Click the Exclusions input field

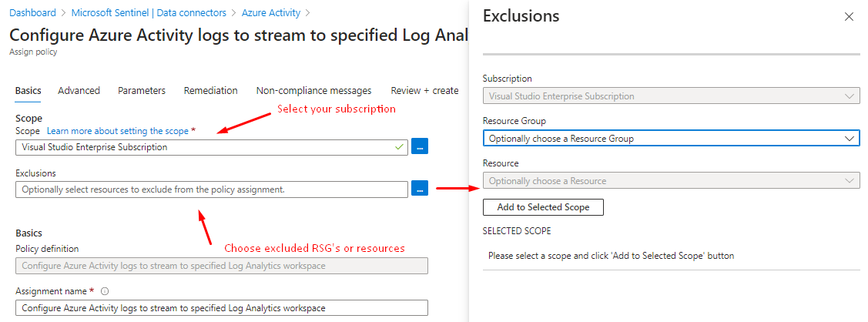tap(211, 189)
